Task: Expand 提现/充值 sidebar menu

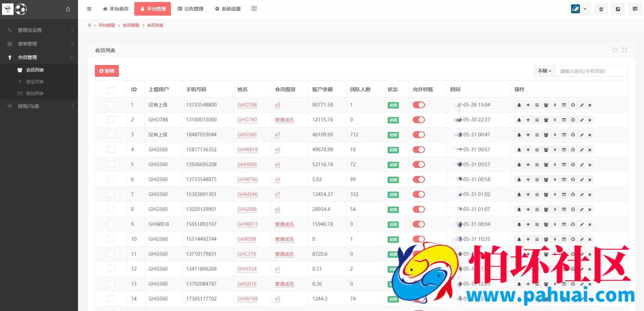Action: point(39,106)
